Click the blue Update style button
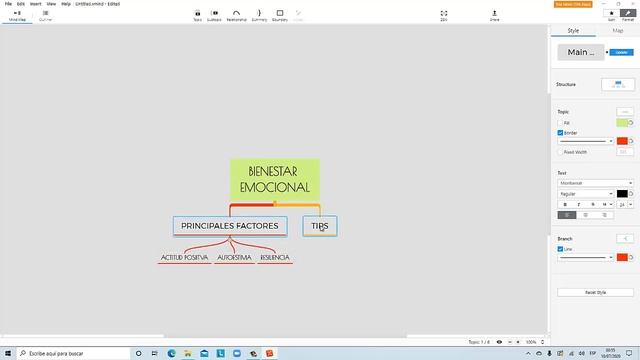Screen dimensions: 640x360 [x=621, y=52]
